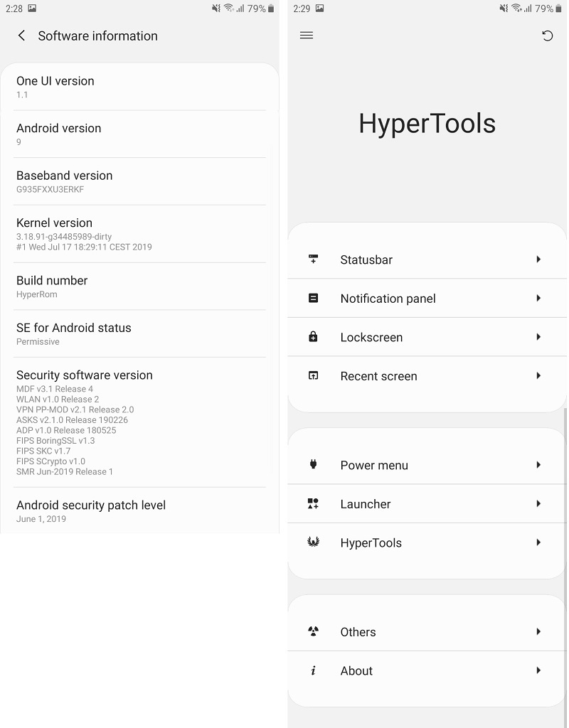Tap the One UI version item
This screenshot has width=569, height=728.
(139, 87)
